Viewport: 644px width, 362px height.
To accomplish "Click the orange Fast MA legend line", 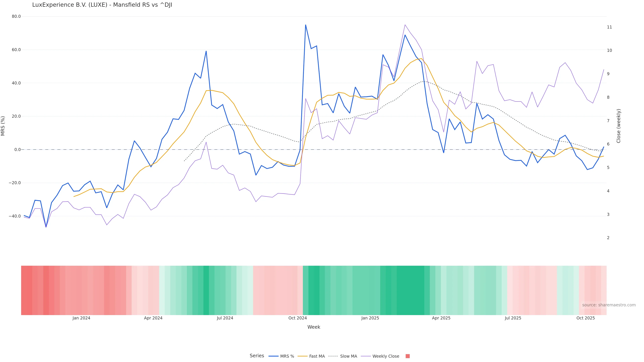I will click(303, 356).
